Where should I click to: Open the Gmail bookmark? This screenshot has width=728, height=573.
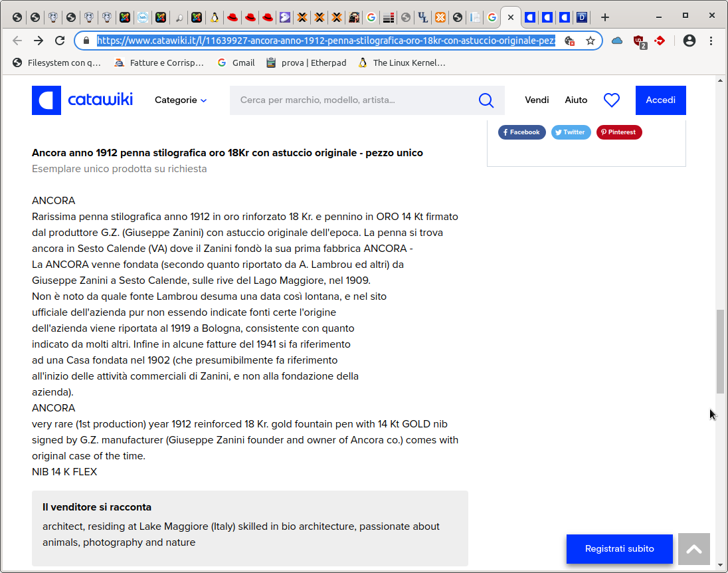[x=236, y=63]
